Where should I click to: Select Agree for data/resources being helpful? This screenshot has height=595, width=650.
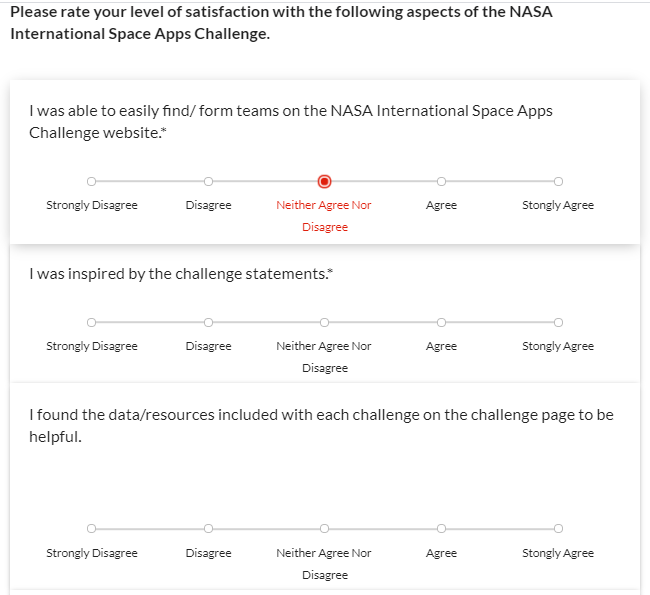pyautogui.click(x=441, y=529)
